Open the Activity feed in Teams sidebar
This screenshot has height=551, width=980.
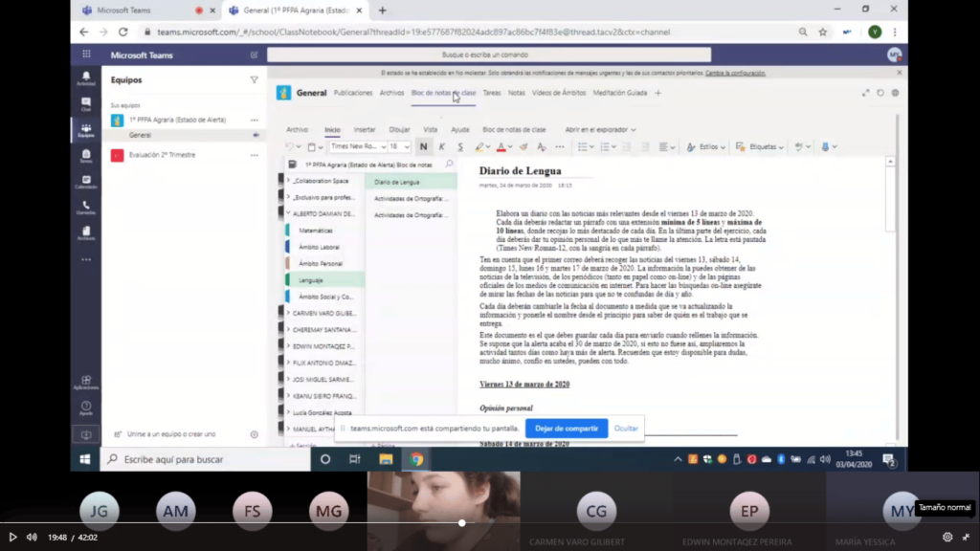(x=85, y=77)
